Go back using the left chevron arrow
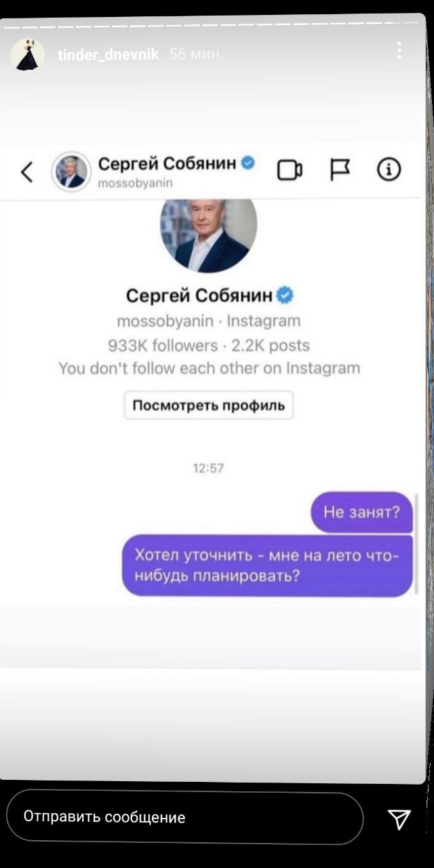Screen dimensions: 434x868 click(x=26, y=172)
